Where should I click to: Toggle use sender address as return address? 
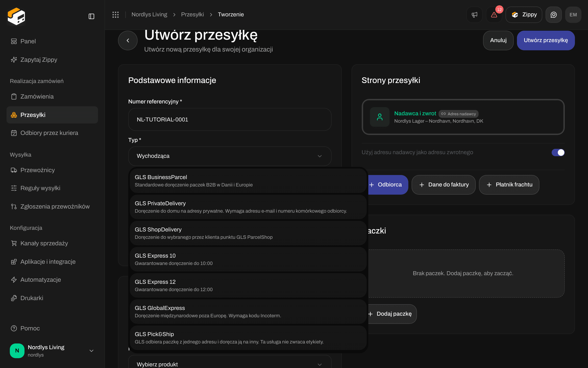pyautogui.click(x=558, y=152)
